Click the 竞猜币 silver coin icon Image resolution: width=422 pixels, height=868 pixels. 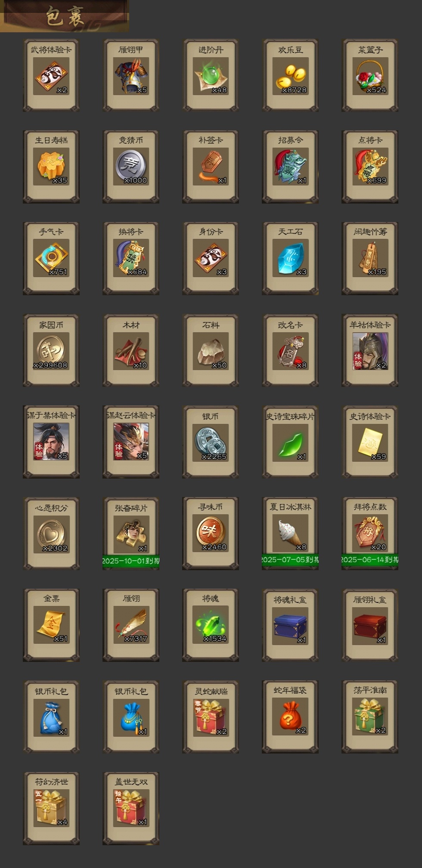tap(131, 167)
